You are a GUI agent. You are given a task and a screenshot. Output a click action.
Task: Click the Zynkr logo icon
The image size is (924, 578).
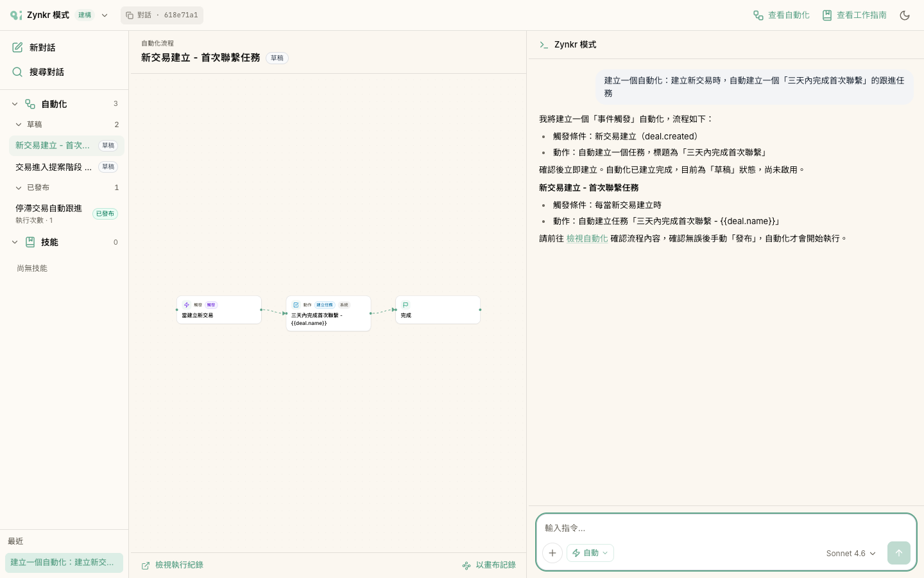(16, 15)
